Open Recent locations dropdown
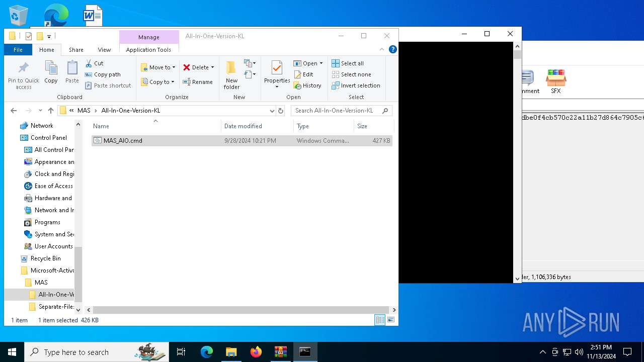The height and width of the screenshot is (362, 644). pos(40,111)
